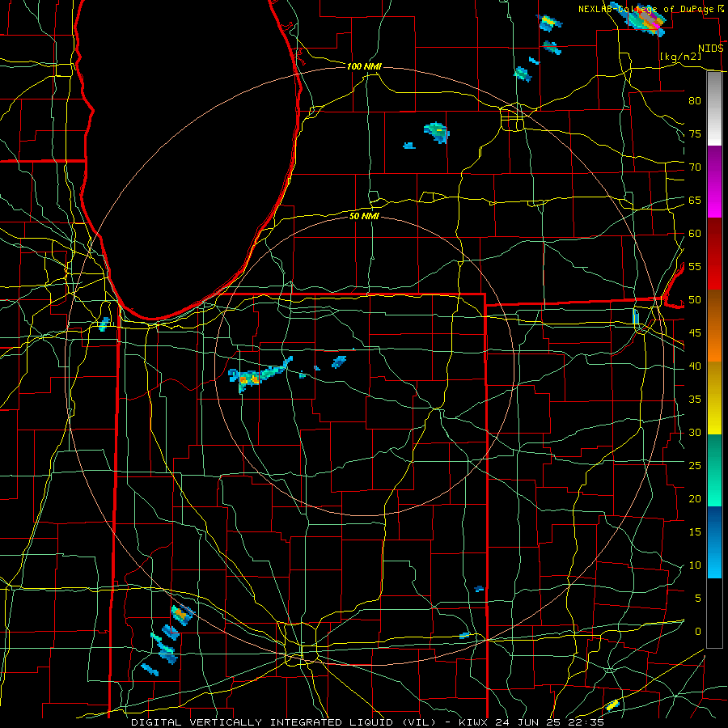Select the gray-white segment of the color bar
The image size is (728, 728).
click(714, 108)
